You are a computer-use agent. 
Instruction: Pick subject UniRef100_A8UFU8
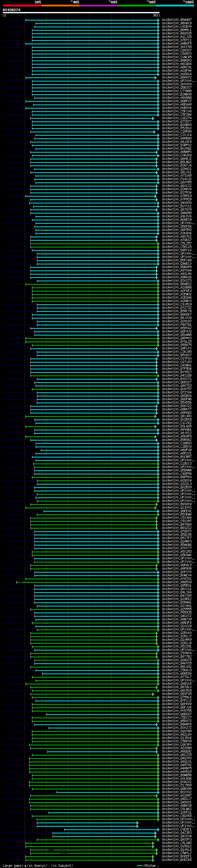(177, 450)
